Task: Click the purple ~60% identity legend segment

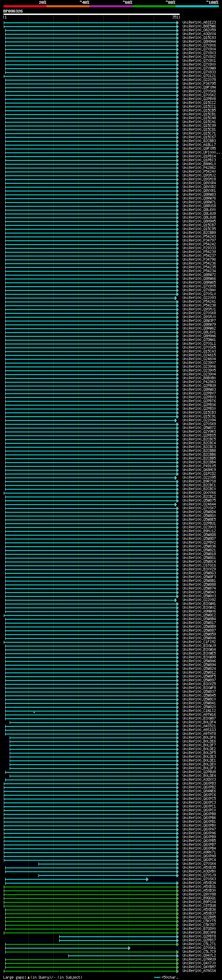Action: coord(111,6)
